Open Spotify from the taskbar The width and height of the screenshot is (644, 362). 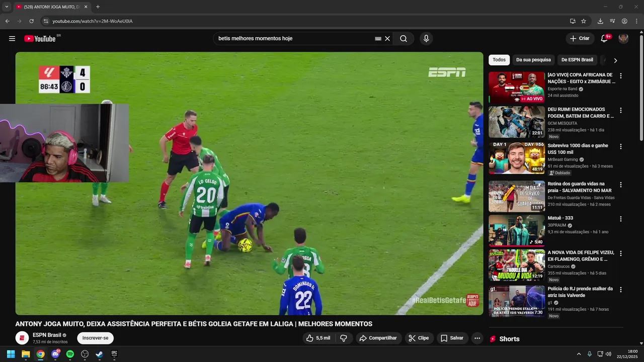tap(70, 354)
